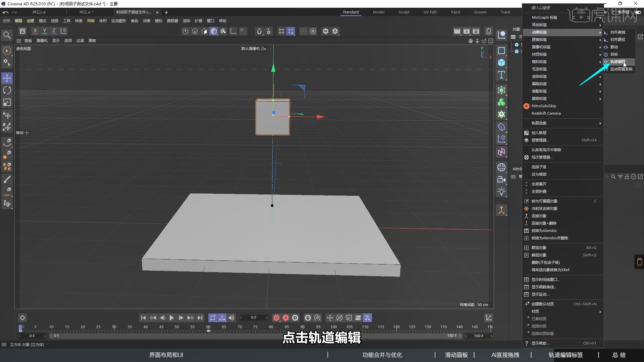Select the Live Selection tool

coord(7,51)
